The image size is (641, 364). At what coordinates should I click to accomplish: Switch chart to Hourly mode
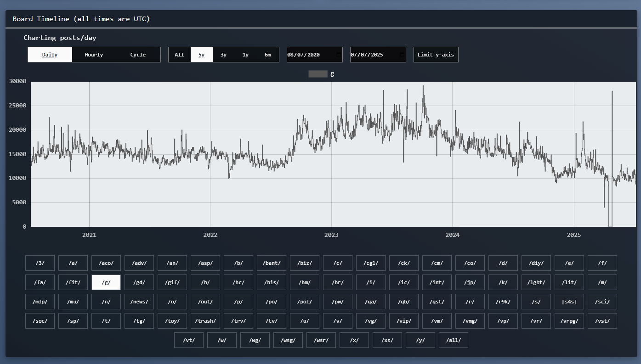(x=94, y=55)
